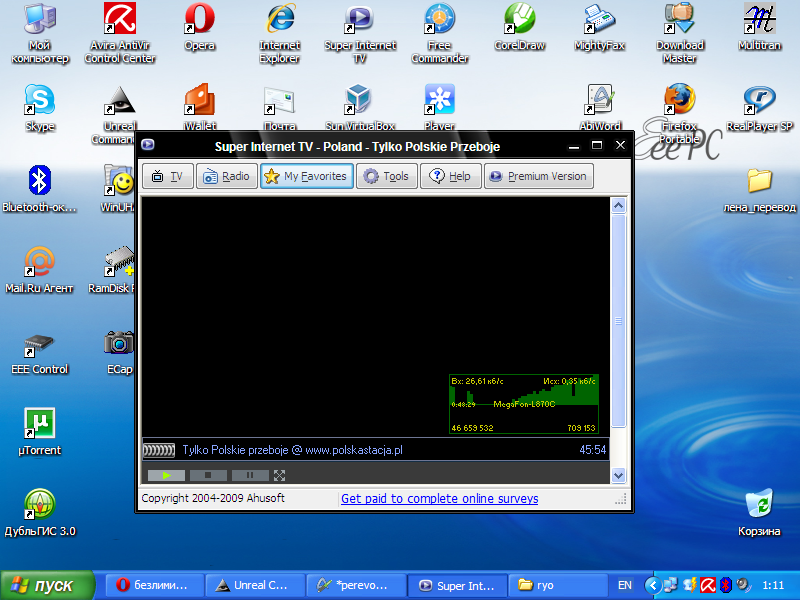Switch to the Radio tab
This screenshot has height=600, width=800.
(x=225, y=177)
